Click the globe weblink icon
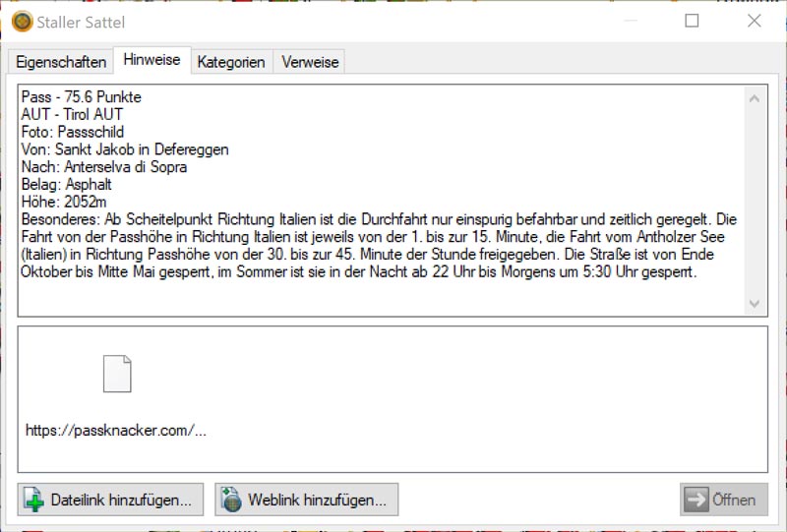Screen dimensions: 787x532 231,500
